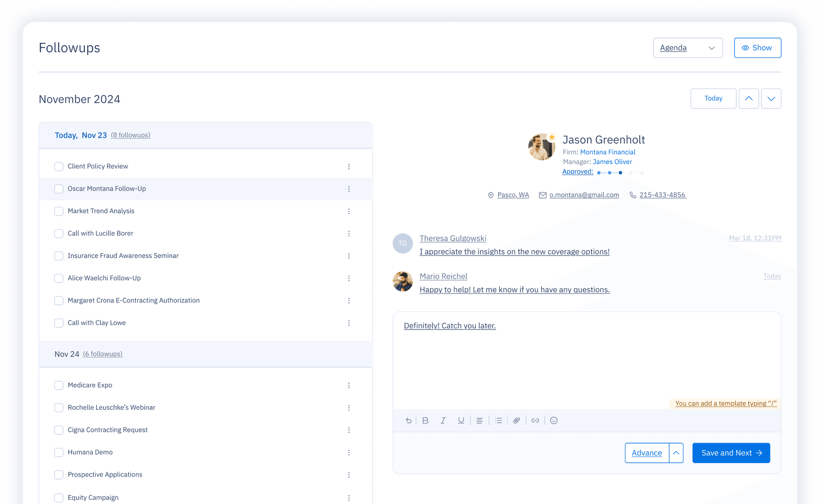Toggle italic formatting in message editor
The image size is (820, 504).
(443, 420)
